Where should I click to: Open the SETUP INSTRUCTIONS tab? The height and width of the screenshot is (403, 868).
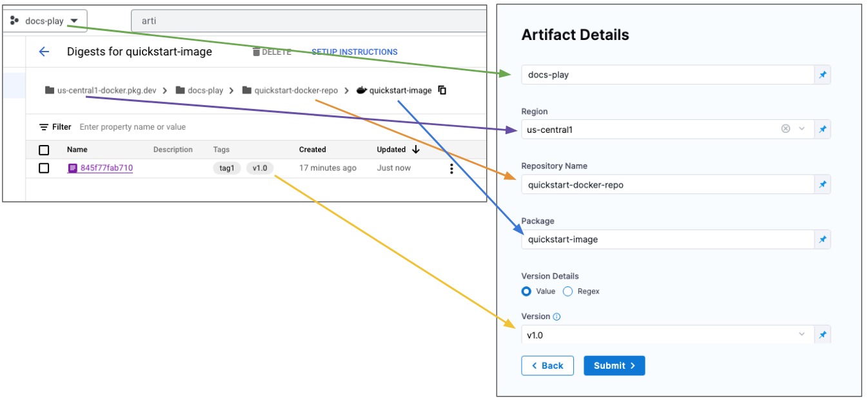click(354, 52)
